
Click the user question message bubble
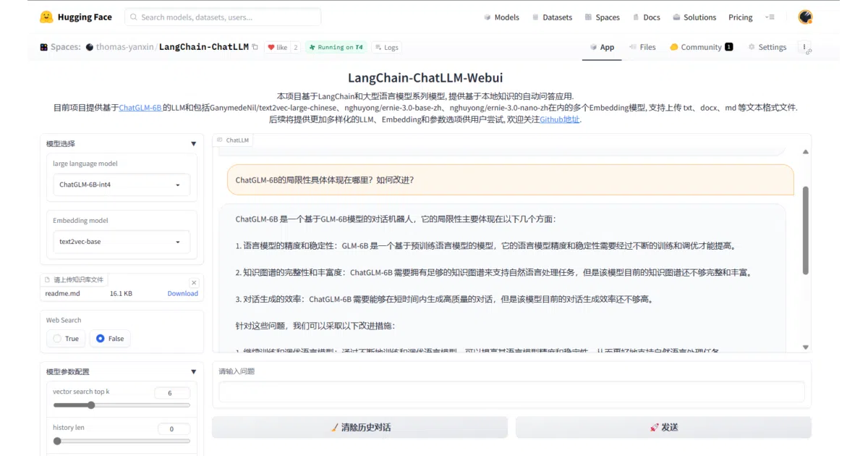tap(510, 180)
